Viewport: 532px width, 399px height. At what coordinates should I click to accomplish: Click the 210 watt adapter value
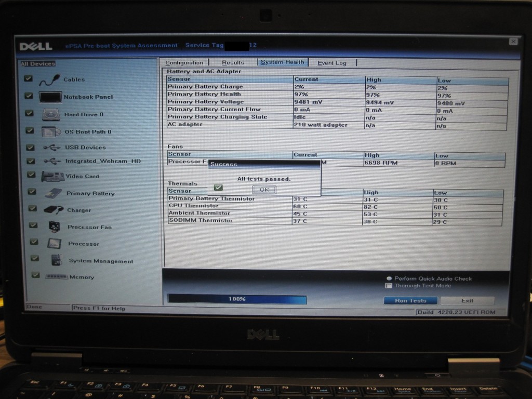pyautogui.click(x=321, y=125)
